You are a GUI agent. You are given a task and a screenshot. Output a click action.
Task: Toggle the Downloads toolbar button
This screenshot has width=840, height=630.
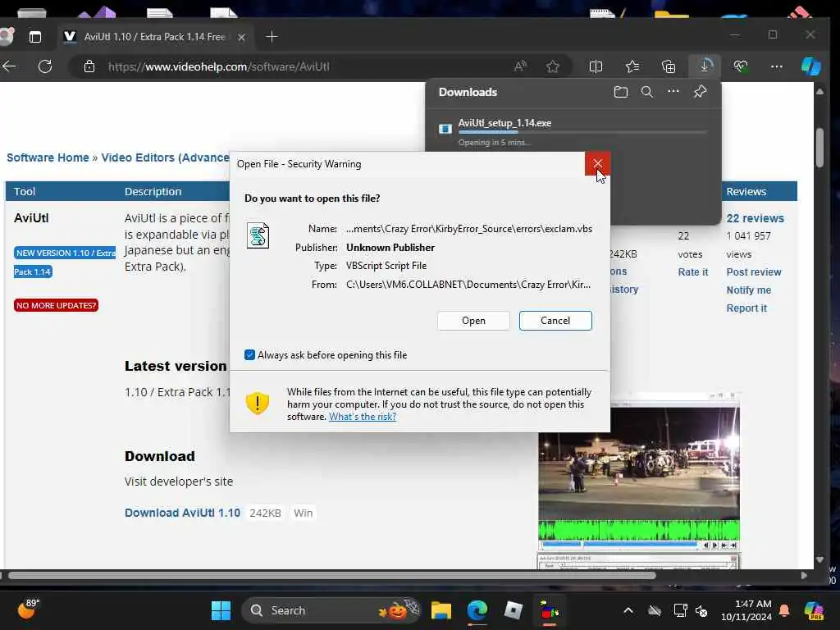pos(705,66)
